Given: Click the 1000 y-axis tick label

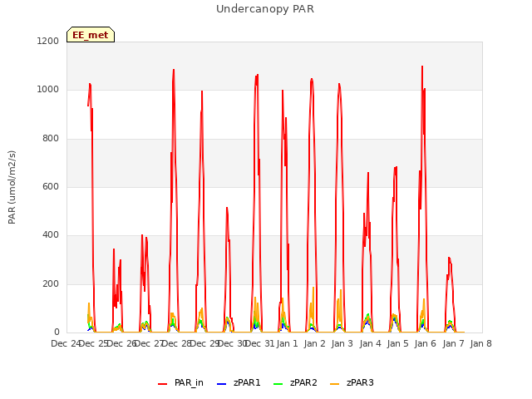Looking at the screenshot, I should point(48,90).
